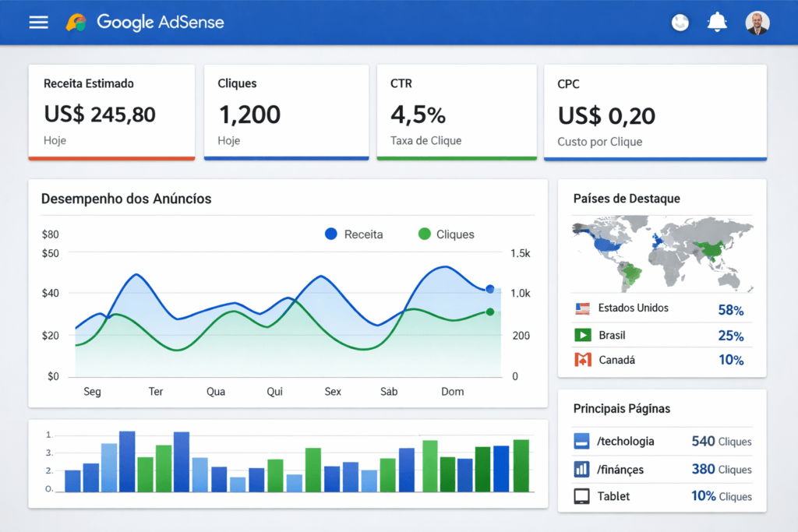Switch to the CTR summary card

tap(457, 111)
